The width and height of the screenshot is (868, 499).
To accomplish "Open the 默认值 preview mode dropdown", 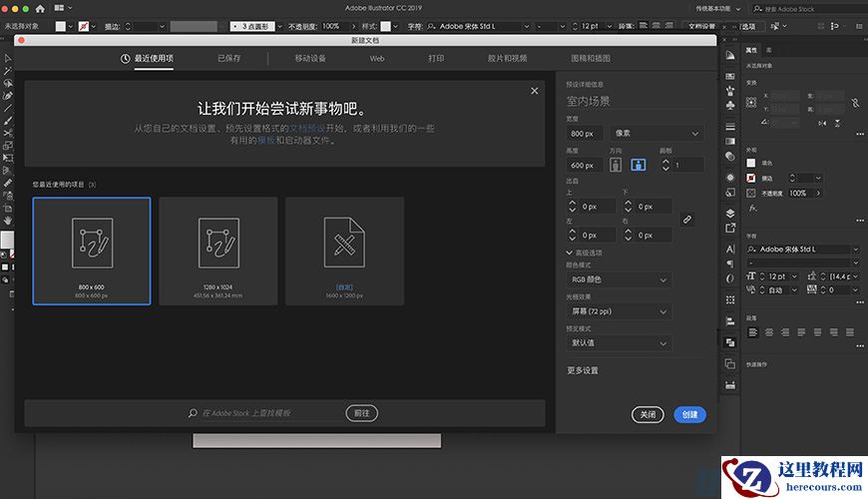I will point(619,343).
